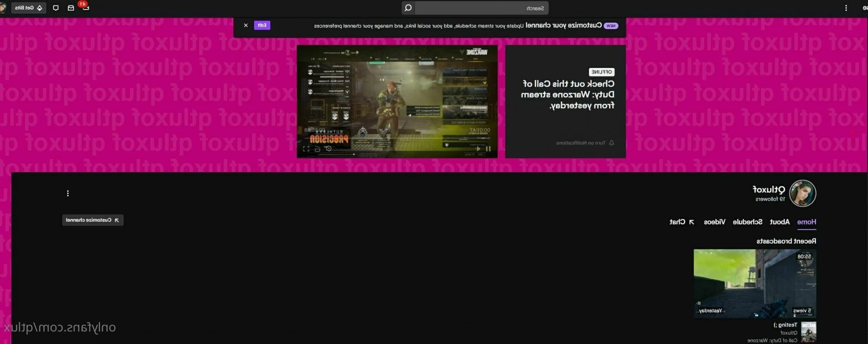
Task: Click the Get Bits button
Action: coord(28,8)
